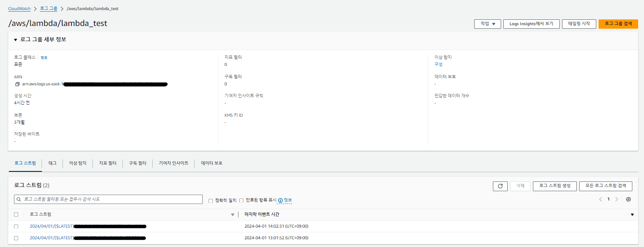The height and width of the screenshot is (247, 644).
Task: Start tailing with 테일링 시작 button
Action: point(579,24)
